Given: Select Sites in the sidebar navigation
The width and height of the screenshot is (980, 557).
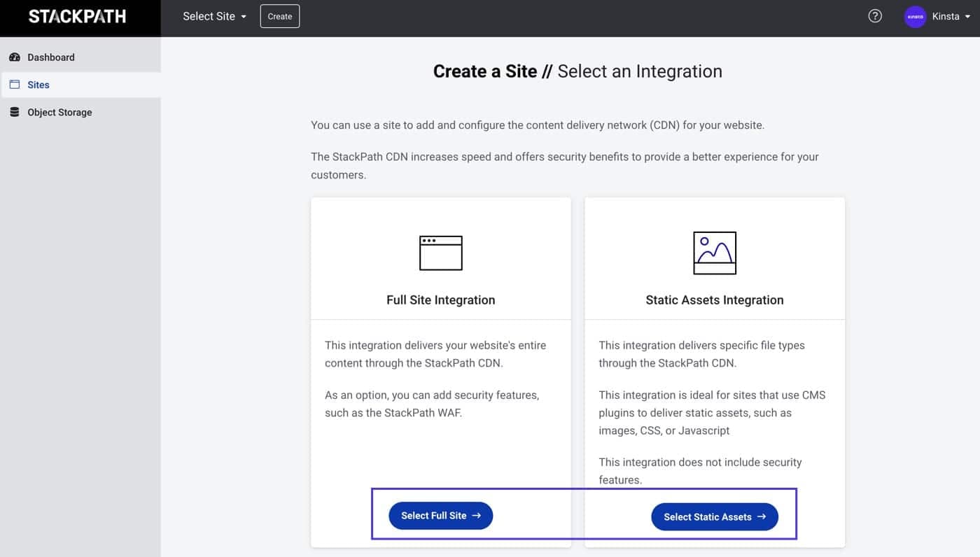Looking at the screenshot, I should [x=38, y=84].
